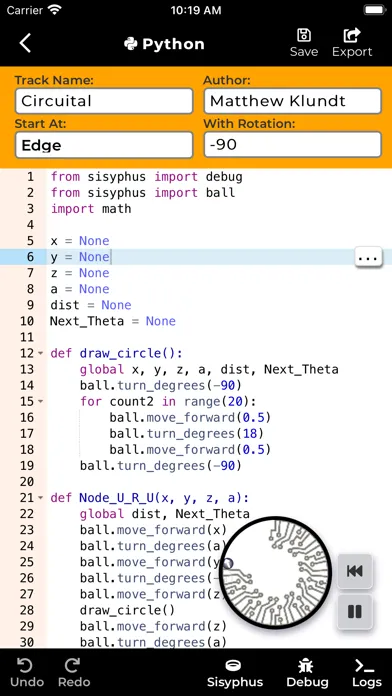The width and height of the screenshot is (392, 696).
Task: Click line 13 global variables statement
Action: (x=209, y=369)
